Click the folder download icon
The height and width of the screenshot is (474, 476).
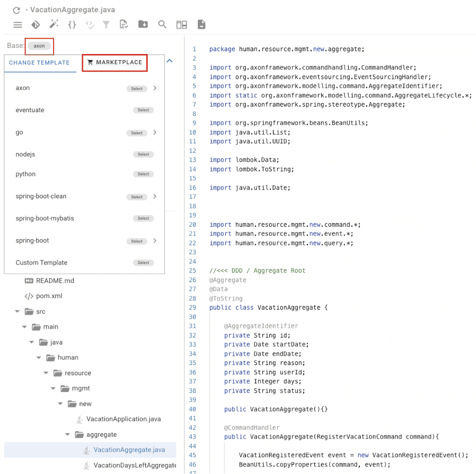pos(143,25)
